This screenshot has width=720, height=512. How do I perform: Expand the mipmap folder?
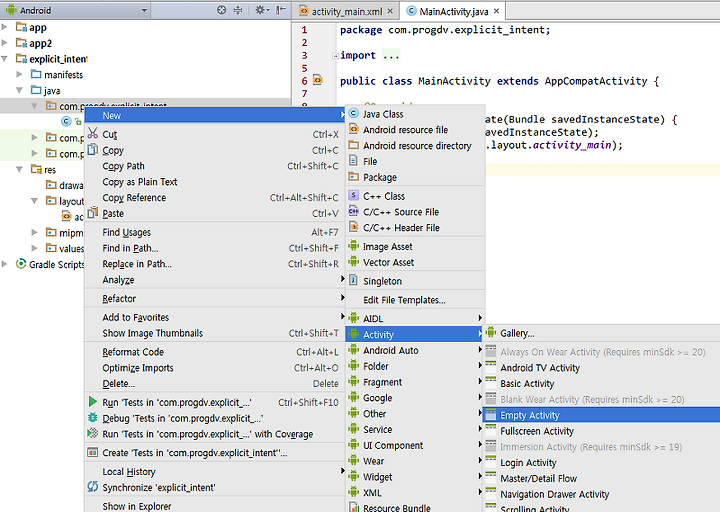tap(34, 233)
